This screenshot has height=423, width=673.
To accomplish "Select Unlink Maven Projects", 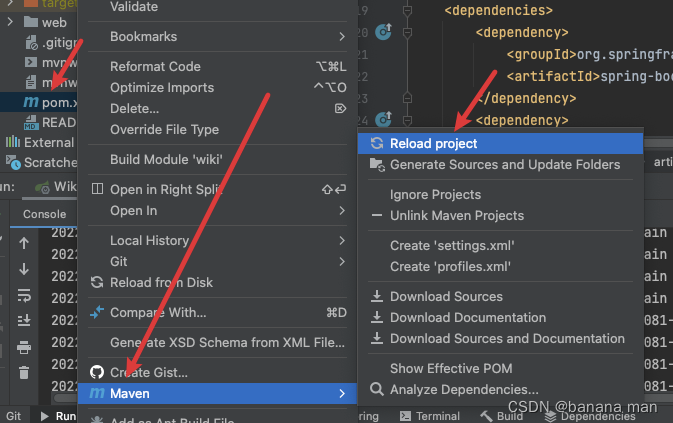I will tap(500, 215).
